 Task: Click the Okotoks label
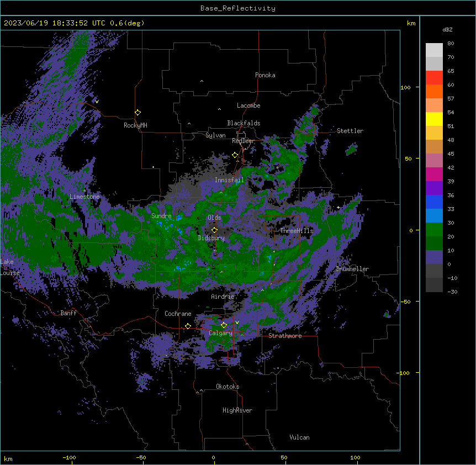click(228, 387)
